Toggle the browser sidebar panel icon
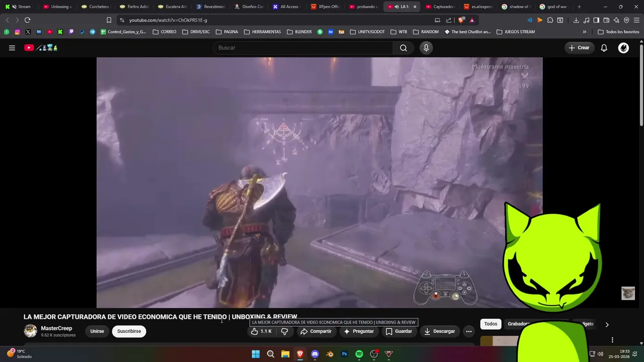 (x=596, y=20)
